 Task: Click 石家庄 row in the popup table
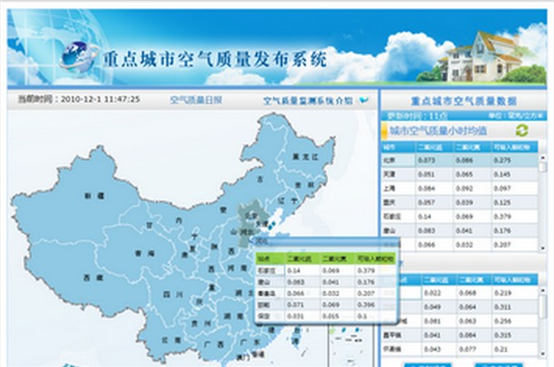(x=325, y=271)
